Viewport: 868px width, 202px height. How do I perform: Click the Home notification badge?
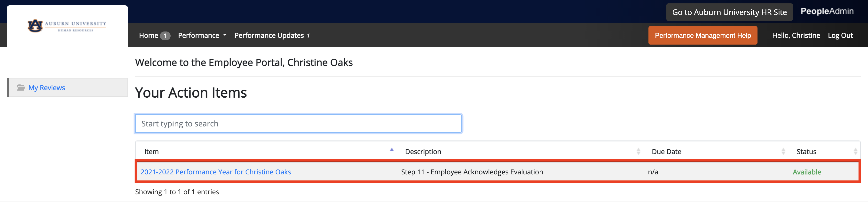165,36
